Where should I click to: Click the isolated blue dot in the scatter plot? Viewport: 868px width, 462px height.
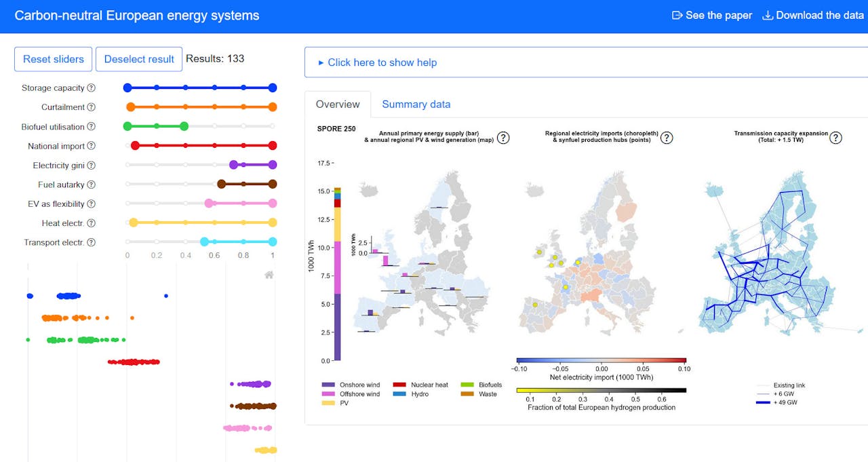tap(166, 296)
